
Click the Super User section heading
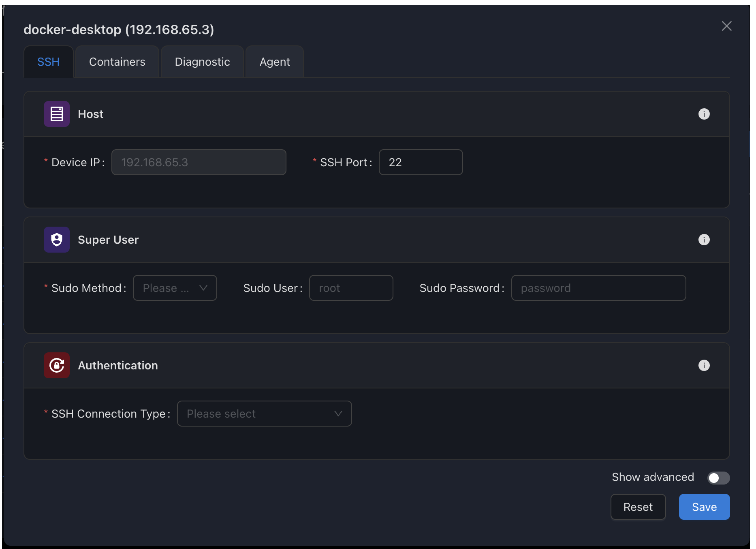point(108,240)
